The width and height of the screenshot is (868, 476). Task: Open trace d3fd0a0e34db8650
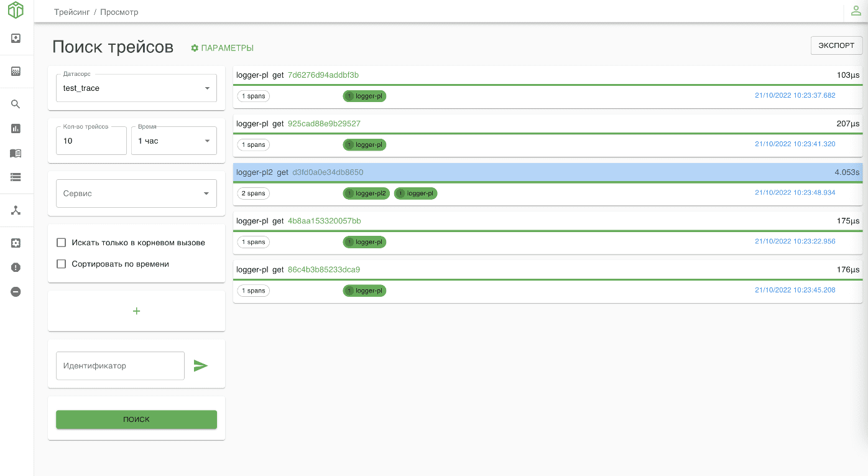click(328, 172)
